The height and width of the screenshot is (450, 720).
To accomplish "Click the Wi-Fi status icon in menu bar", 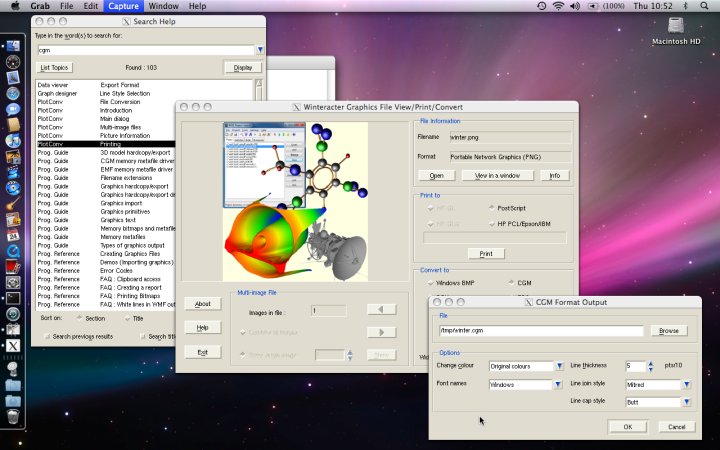I will tap(558, 6).
